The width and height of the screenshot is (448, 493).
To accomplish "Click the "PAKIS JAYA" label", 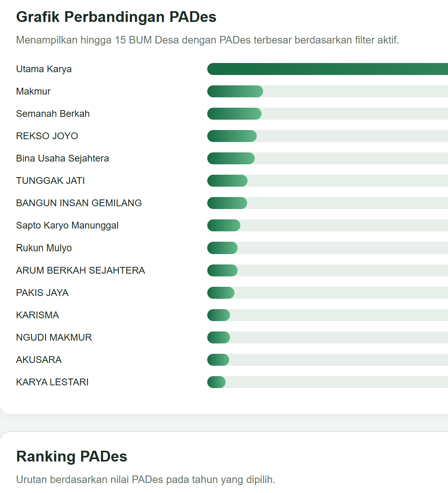I will point(42,293).
